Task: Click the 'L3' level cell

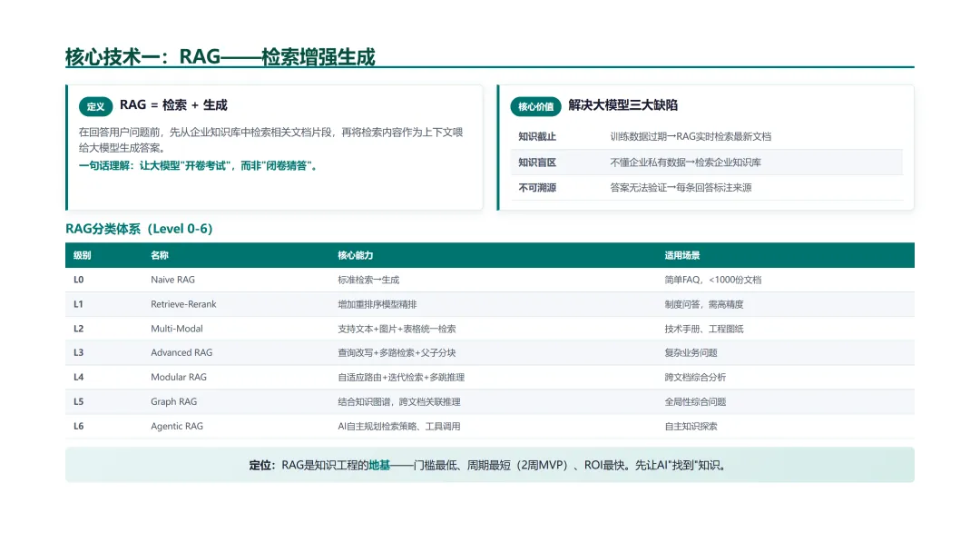Action: point(78,352)
